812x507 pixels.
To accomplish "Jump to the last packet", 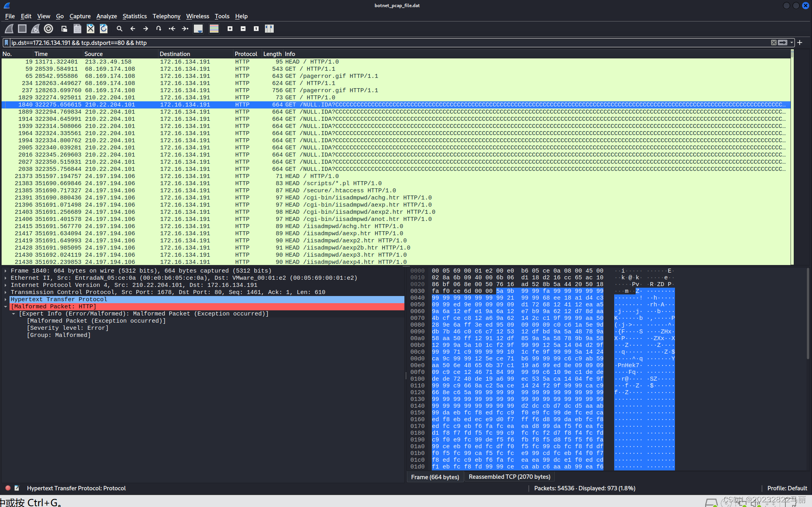I will (x=185, y=29).
